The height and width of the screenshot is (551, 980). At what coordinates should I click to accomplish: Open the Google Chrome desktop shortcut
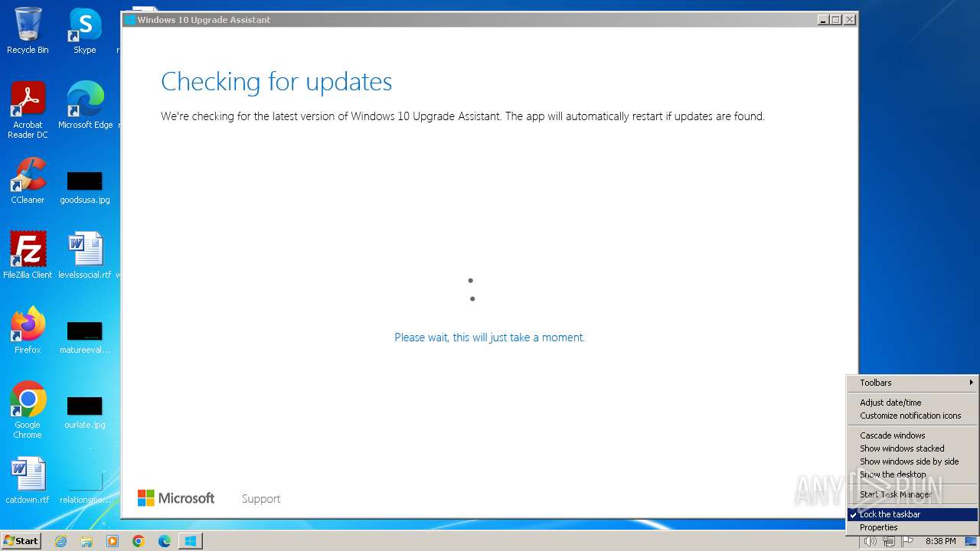click(28, 410)
